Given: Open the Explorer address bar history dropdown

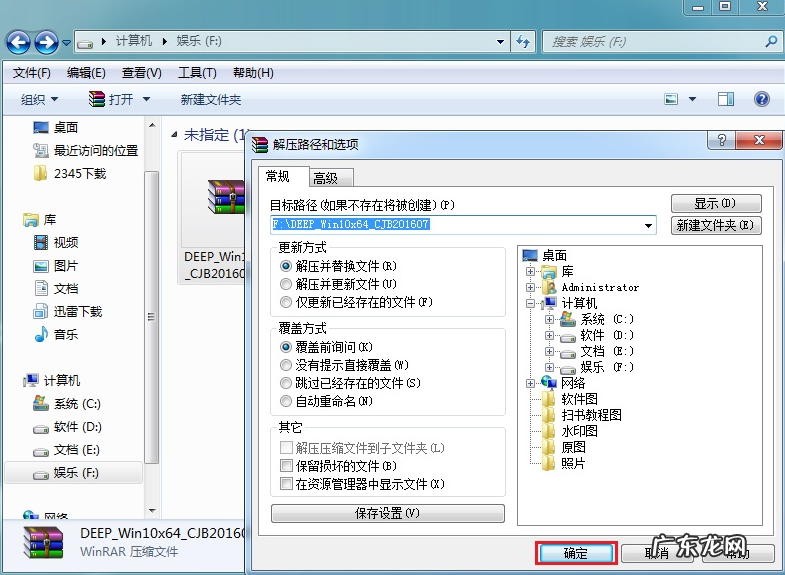Looking at the screenshot, I should 500,42.
